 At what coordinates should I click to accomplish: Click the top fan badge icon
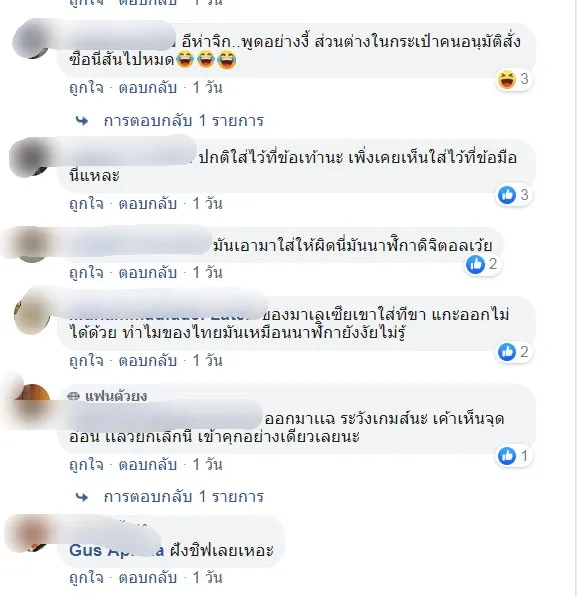pos(73,396)
